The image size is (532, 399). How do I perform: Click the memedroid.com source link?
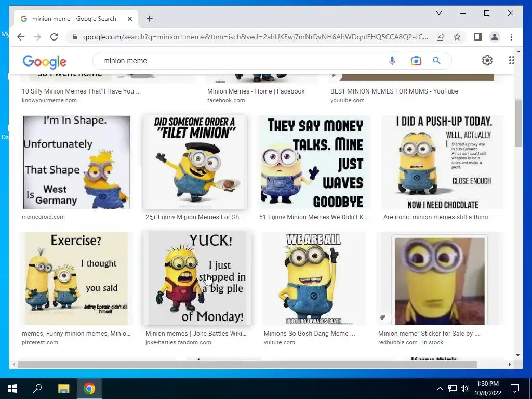[x=43, y=217]
